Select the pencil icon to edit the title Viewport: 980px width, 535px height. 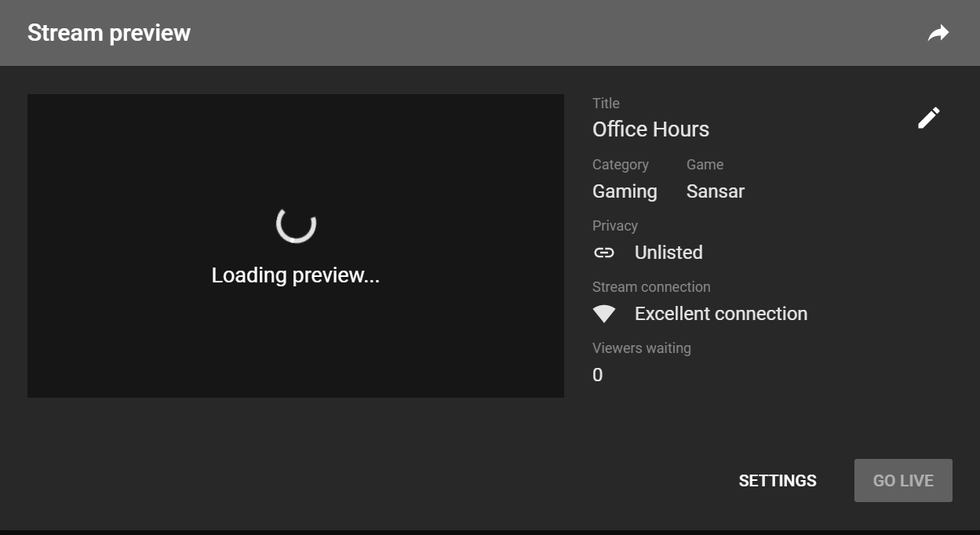click(x=928, y=117)
